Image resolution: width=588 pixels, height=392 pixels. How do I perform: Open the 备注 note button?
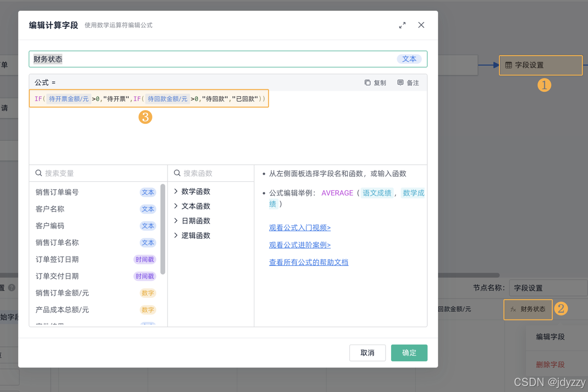(x=408, y=83)
